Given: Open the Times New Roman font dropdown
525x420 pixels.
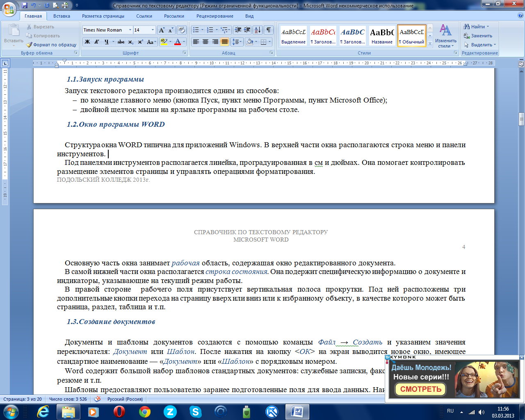Looking at the screenshot, I should [130, 30].
